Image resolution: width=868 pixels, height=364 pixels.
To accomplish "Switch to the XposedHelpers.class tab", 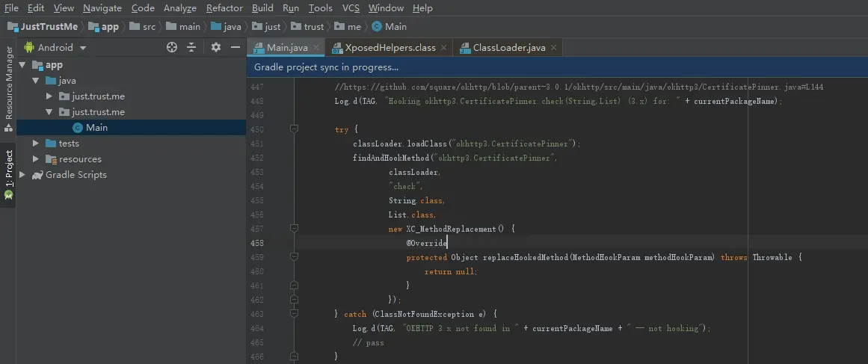I will 390,48.
